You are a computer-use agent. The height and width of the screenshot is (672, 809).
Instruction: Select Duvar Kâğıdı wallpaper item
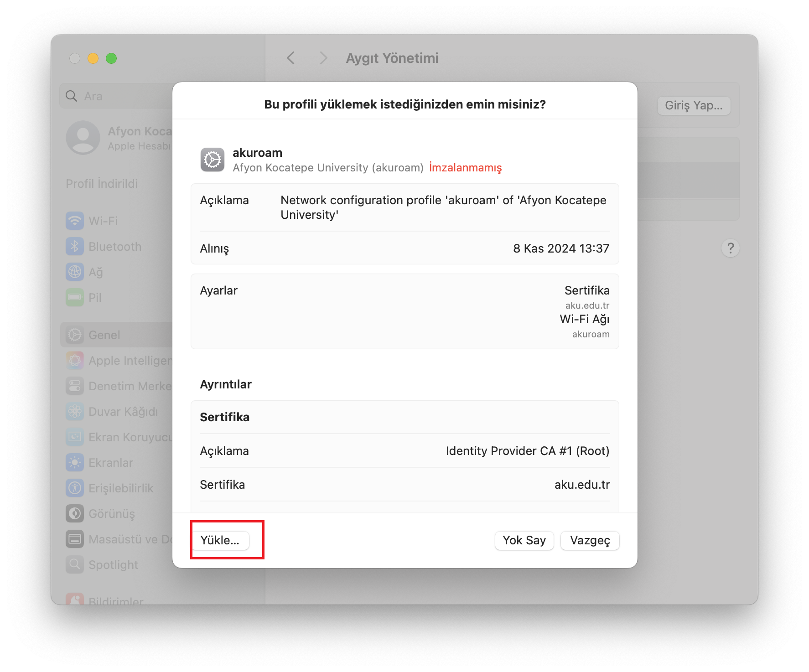[x=123, y=412]
